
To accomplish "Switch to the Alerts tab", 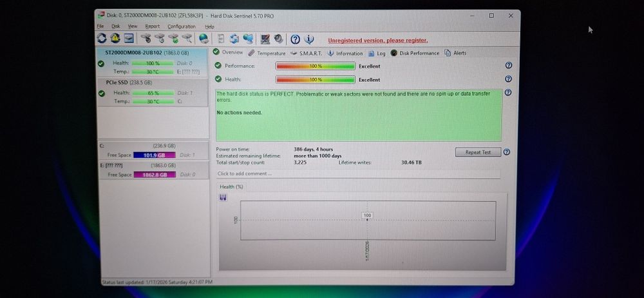I will pyautogui.click(x=455, y=53).
